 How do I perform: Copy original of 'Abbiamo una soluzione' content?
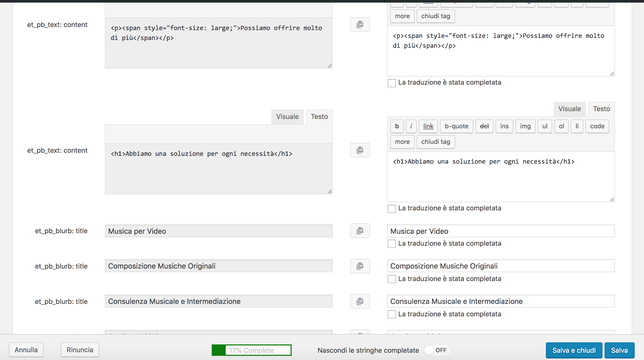[360, 150]
